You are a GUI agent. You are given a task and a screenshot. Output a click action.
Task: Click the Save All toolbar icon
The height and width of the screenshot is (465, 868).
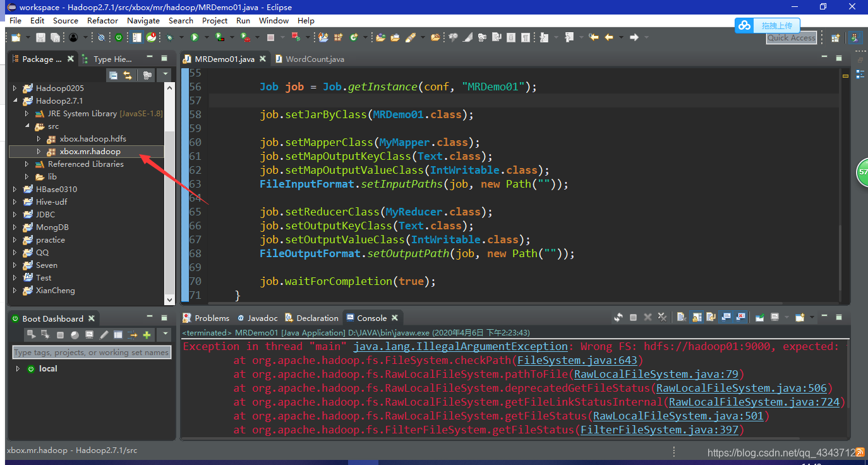(56, 37)
